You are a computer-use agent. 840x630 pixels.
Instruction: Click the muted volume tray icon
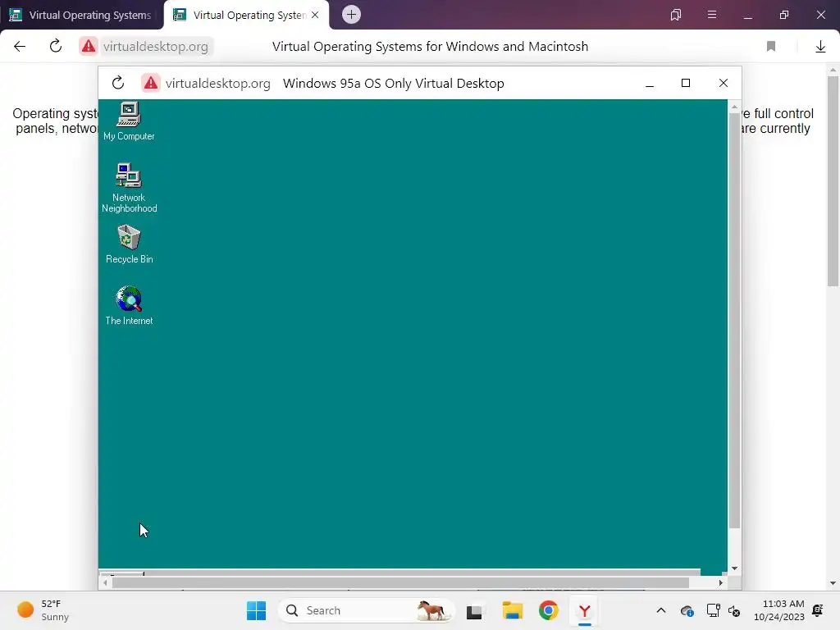734,611
